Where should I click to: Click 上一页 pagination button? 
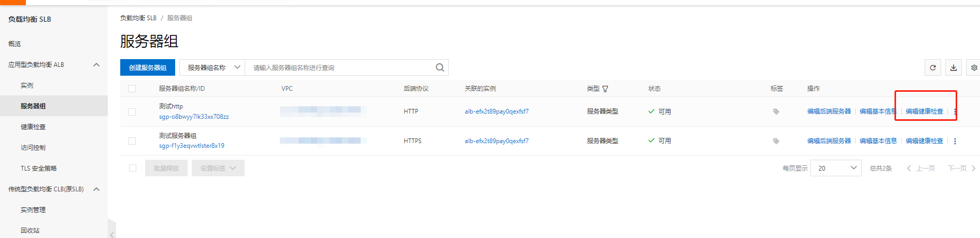(x=921, y=168)
